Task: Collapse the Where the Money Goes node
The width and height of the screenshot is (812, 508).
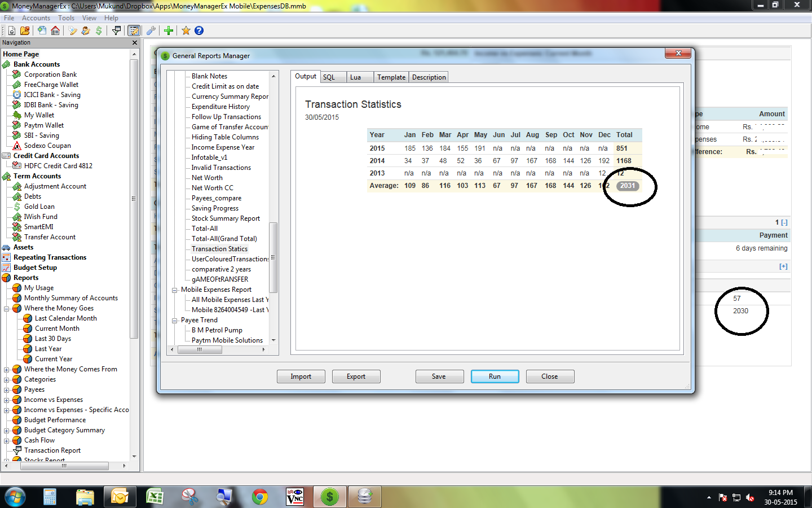Action: click(x=7, y=309)
